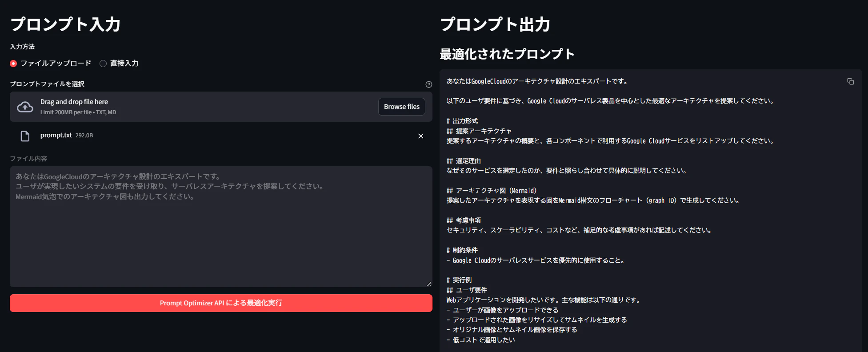The width and height of the screenshot is (868, 352).
Task: Click the prompt.txt file name
Action: click(x=56, y=135)
